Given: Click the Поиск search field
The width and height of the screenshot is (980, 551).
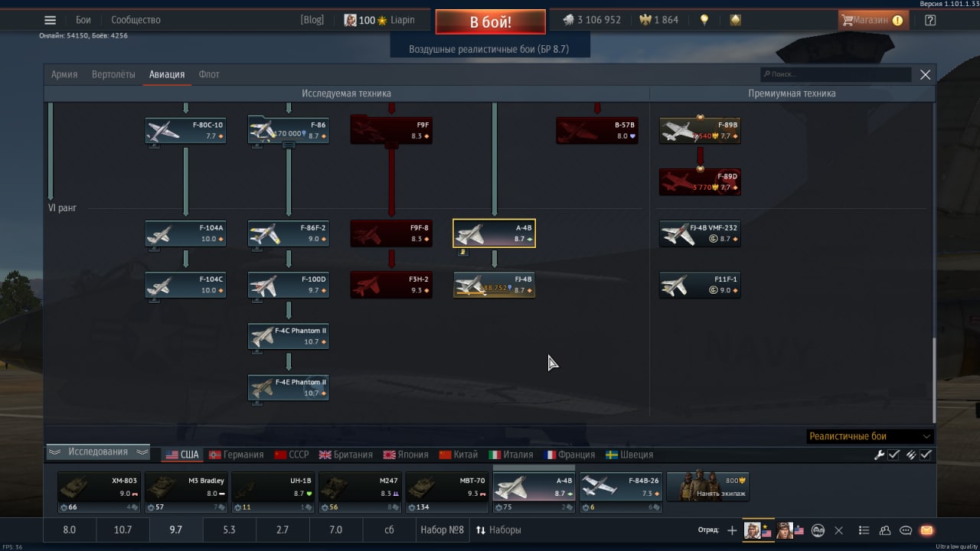Looking at the screenshot, I should (x=835, y=74).
